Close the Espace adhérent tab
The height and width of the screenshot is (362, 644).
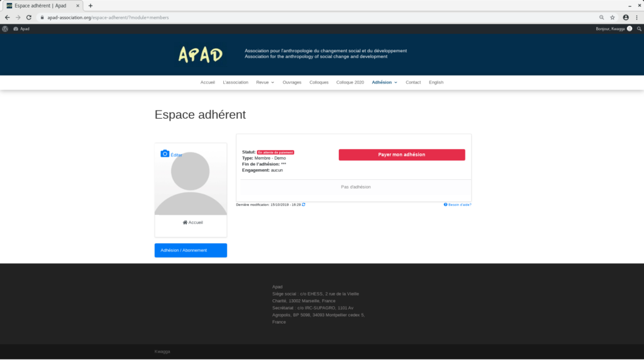pyautogui.click(x=77, y=6)
